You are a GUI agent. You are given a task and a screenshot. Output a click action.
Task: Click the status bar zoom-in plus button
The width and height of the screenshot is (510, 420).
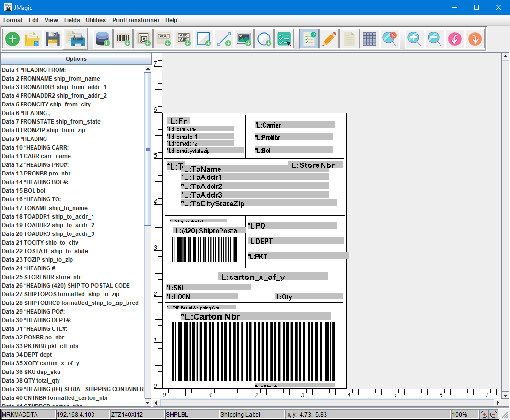[484, 414]
